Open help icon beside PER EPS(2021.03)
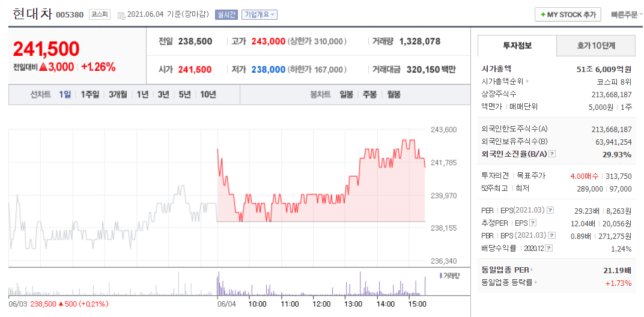644x317 pixels. (550, 210)
